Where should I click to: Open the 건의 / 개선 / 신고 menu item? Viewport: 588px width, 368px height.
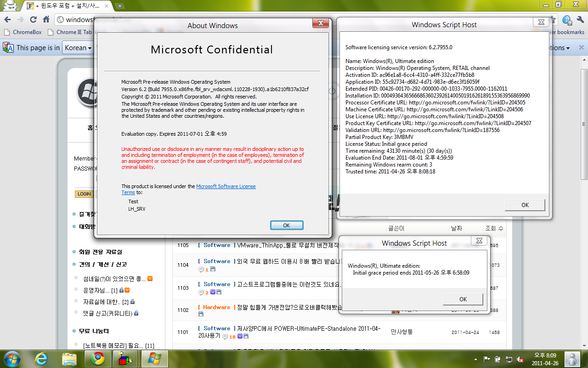(x=102, y=264)
